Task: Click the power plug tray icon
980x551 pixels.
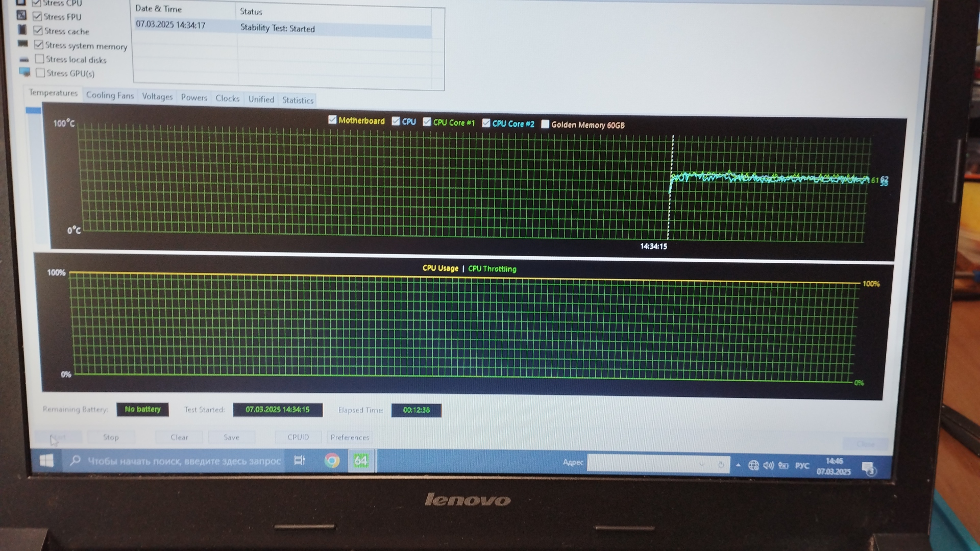Action: (x=783, y=465)
